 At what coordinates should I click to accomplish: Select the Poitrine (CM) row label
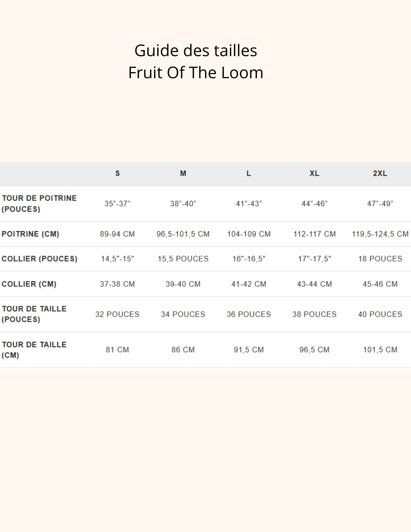(x=30, y=234)
